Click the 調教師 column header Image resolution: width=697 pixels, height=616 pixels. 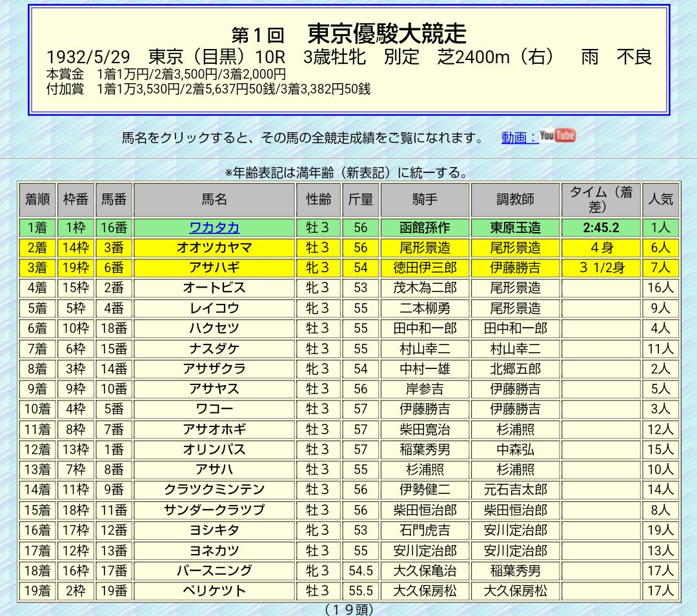click(x=515, y=199)
